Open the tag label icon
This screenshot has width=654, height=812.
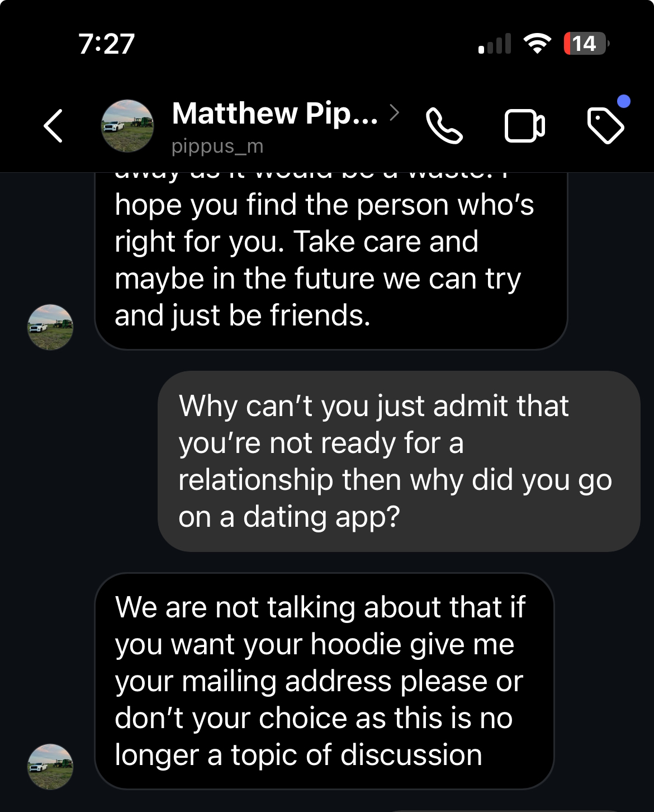[605, 126]
